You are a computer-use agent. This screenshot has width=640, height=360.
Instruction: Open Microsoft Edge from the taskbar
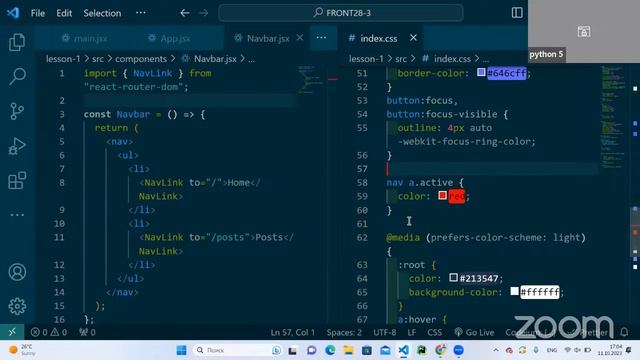coord(330,350)
